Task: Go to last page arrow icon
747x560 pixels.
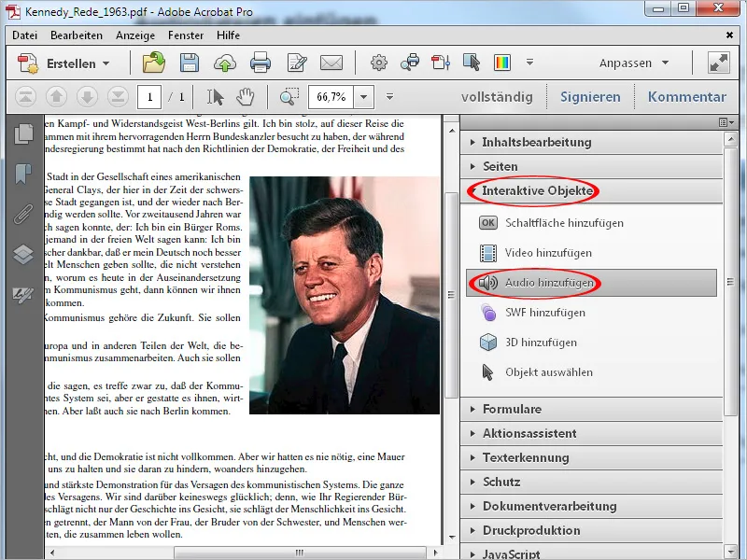Action: pos(118,97)
